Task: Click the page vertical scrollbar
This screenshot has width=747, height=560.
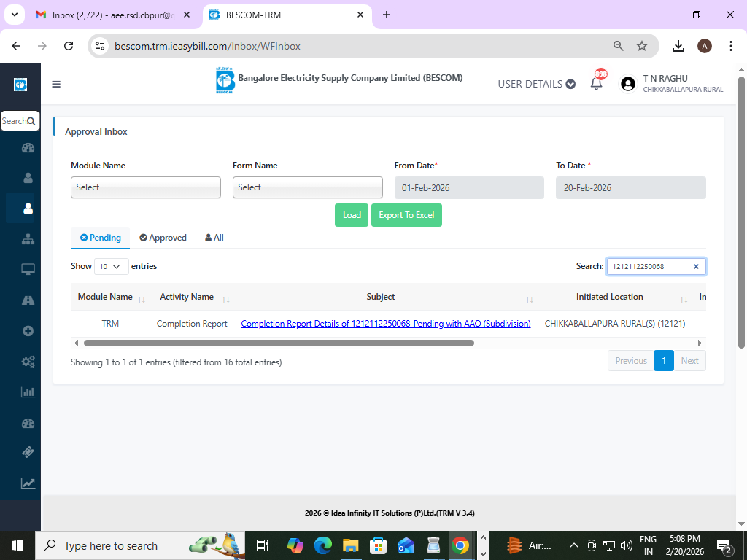Action: coord(741,212)
